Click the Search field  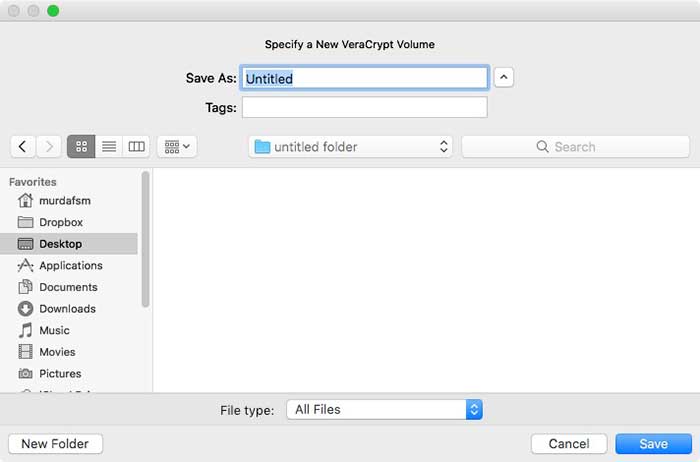point(575,146)
